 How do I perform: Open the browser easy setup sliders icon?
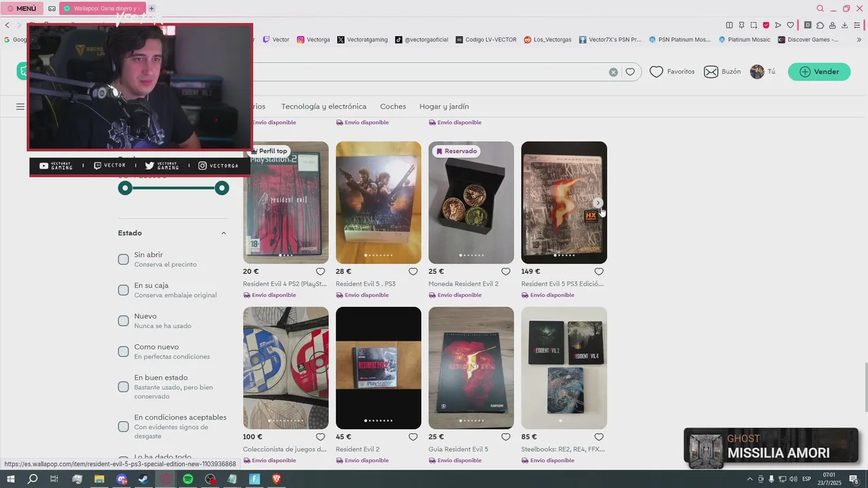coord(858,25)
